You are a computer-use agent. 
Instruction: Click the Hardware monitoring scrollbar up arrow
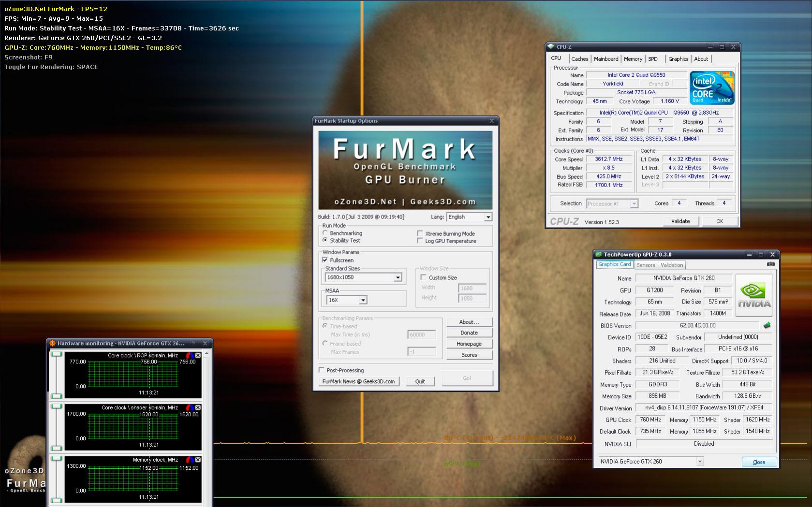pyautogui.click(x=207, y=354)
